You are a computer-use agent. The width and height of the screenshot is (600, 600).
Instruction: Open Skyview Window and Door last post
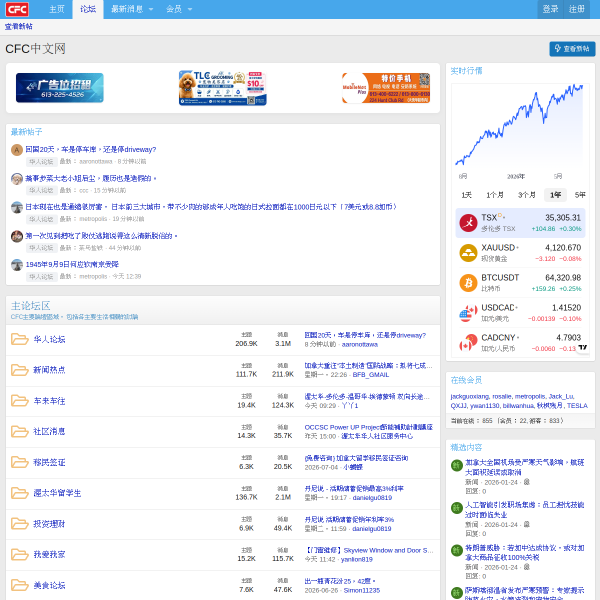pos(370,550)
